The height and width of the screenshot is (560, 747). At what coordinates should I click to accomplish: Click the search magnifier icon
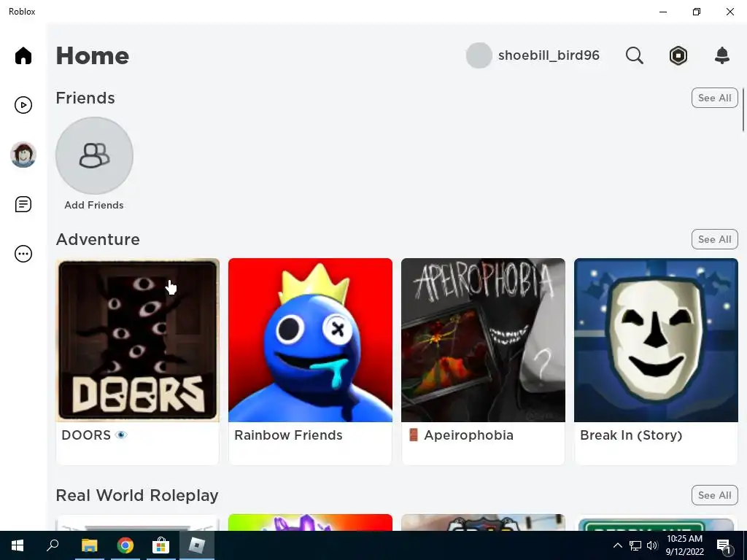(634, 55)
